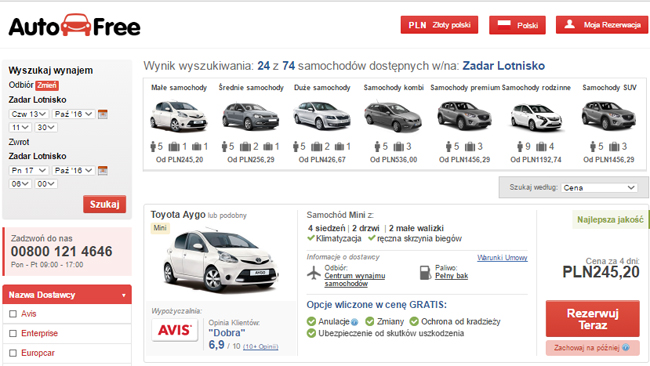Open pickup month dropdown Paź '16
The width and height of the screenshot is (650, 366).
click(74, 114)
